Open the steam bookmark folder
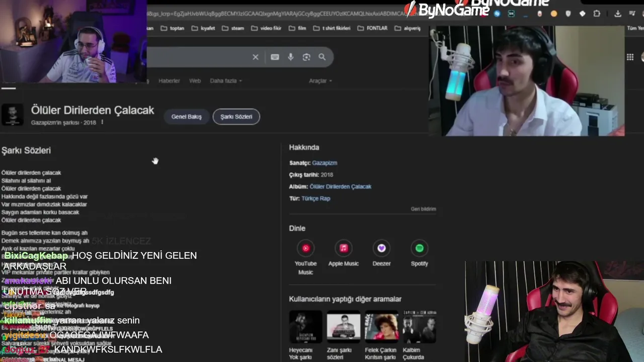This screenshot has width=644, height=362. (x=232, y=28)
